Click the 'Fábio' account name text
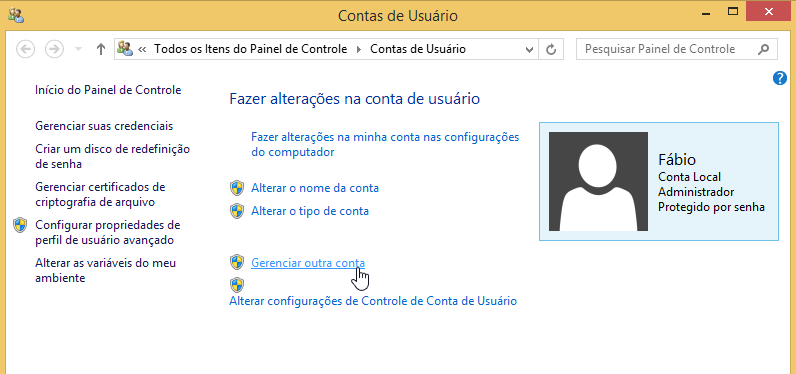This screenshot has height=374, width=796. tap(677, 159)
